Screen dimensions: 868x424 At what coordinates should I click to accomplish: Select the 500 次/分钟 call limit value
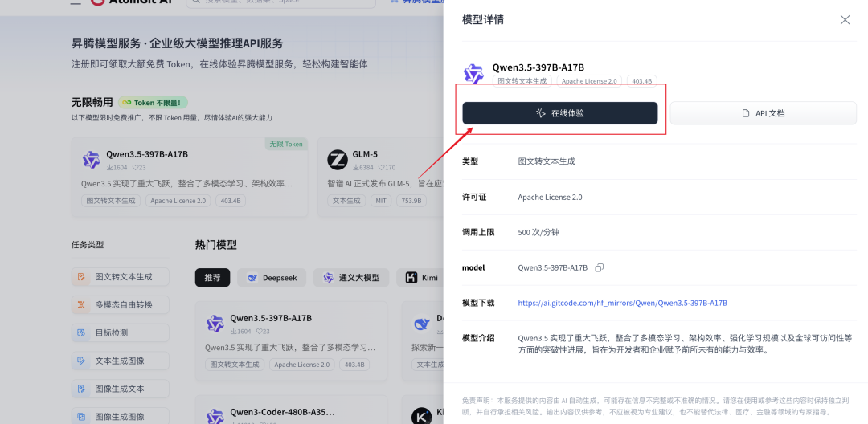(x=538, y=232)
